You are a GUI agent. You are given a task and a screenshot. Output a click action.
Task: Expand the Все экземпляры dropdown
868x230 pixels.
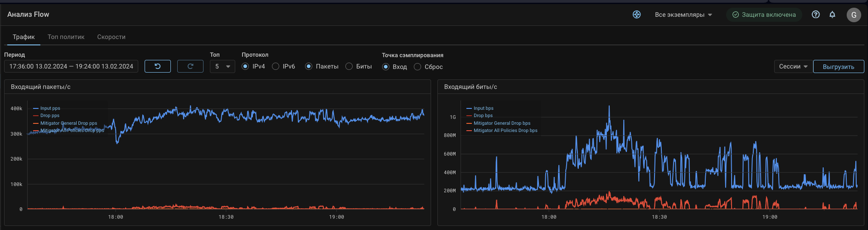[683, 15]
